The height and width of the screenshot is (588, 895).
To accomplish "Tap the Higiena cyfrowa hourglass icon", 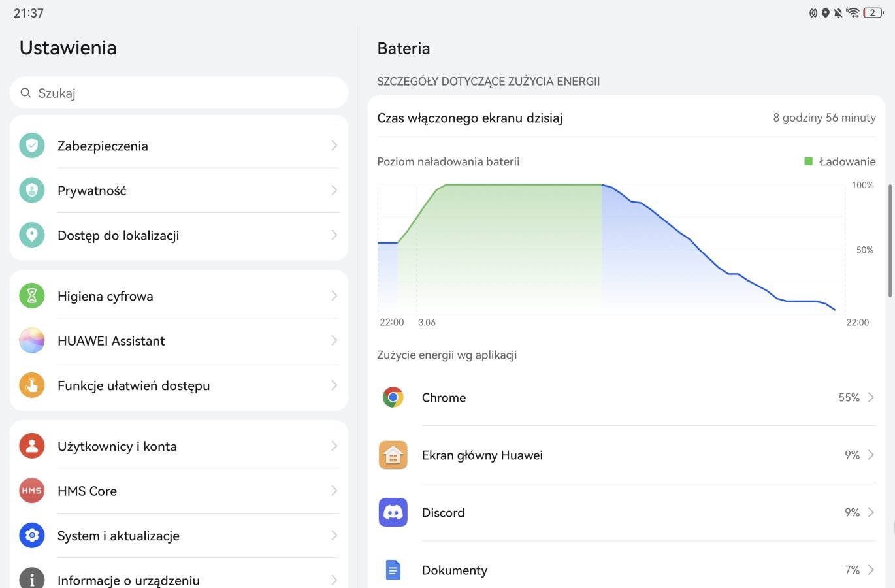I will [32, 296].
